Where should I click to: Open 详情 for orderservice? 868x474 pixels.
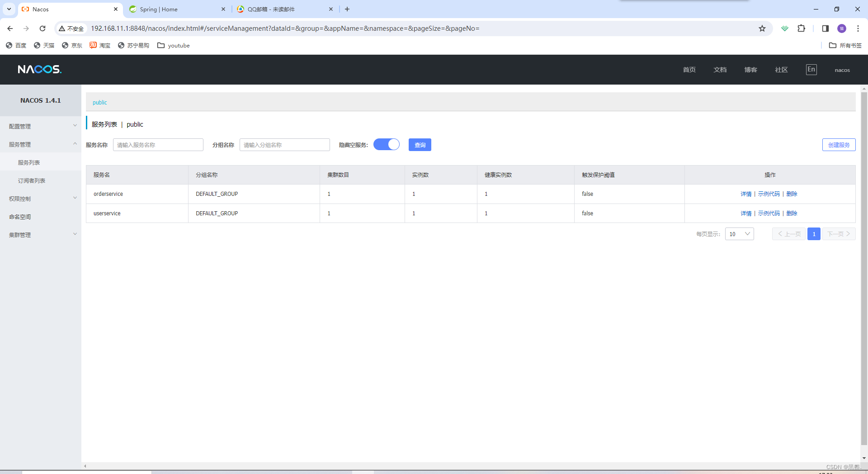click(x=746, y=194)
